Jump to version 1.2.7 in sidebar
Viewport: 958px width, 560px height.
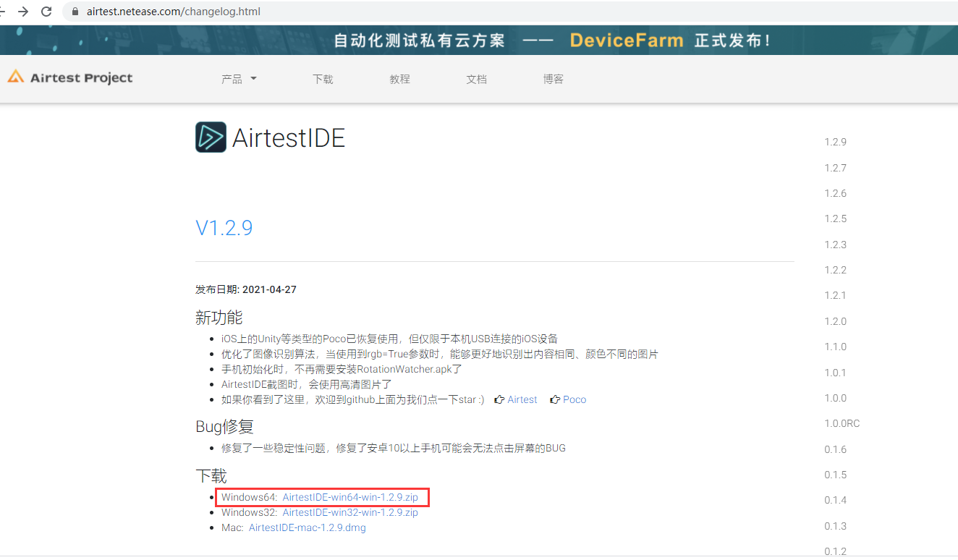pos(835,168)
